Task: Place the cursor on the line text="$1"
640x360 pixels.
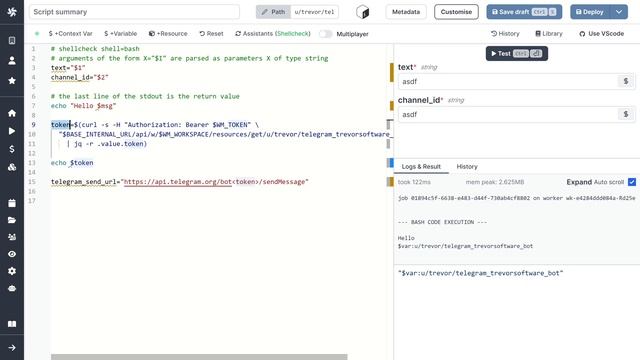Action: coord(68,68)
